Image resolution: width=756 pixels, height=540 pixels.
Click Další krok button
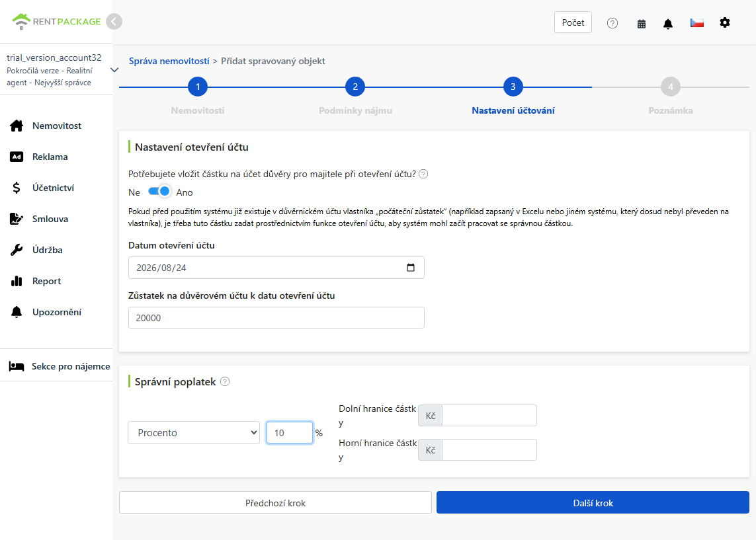click(x=593, y=503)
